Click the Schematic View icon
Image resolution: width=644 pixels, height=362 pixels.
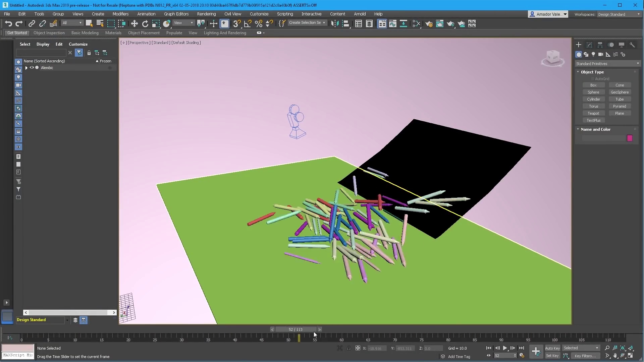pos(403,23)
